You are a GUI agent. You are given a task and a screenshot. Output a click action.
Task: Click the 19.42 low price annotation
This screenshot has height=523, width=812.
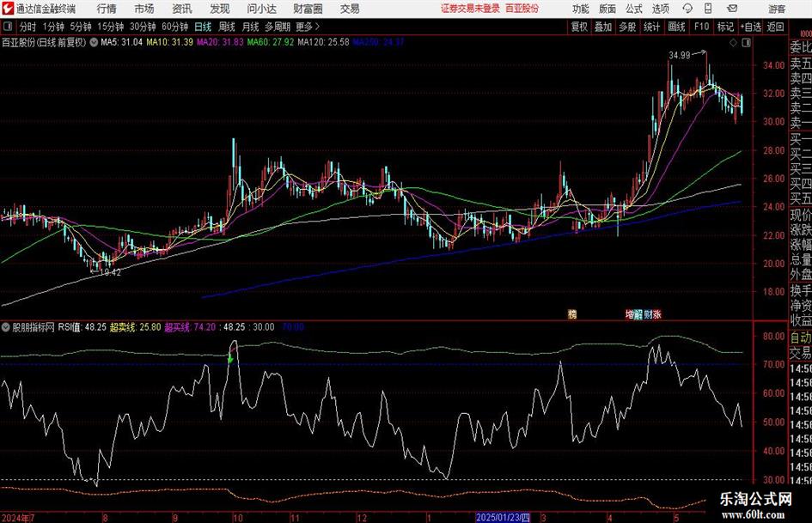click(110, 272)
